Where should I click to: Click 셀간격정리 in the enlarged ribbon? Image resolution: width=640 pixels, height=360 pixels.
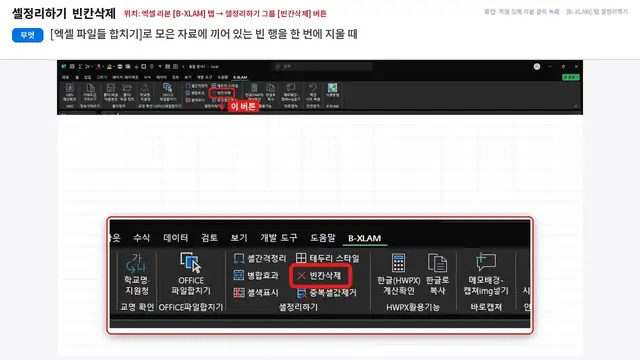pos(260,258)
